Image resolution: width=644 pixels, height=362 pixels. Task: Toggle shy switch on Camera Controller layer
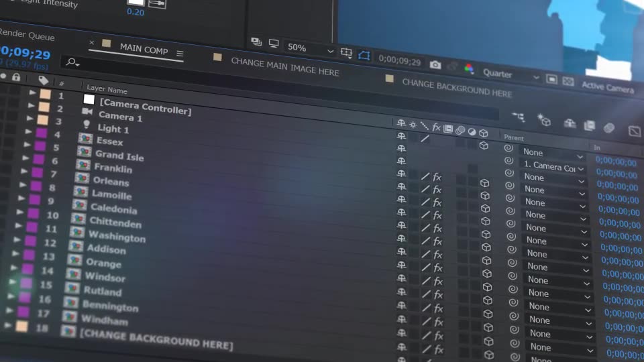pyautogui.click(x=401, y=136)
